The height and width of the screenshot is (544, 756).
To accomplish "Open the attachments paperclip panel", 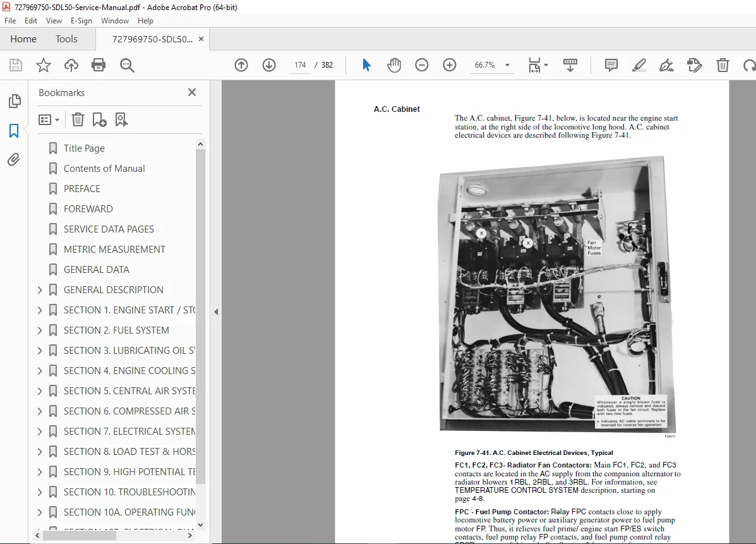I will click(13, 160).
